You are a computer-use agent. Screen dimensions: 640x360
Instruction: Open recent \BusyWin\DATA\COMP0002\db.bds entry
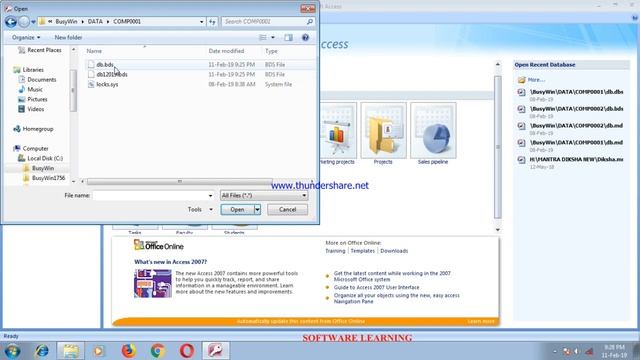576,109
